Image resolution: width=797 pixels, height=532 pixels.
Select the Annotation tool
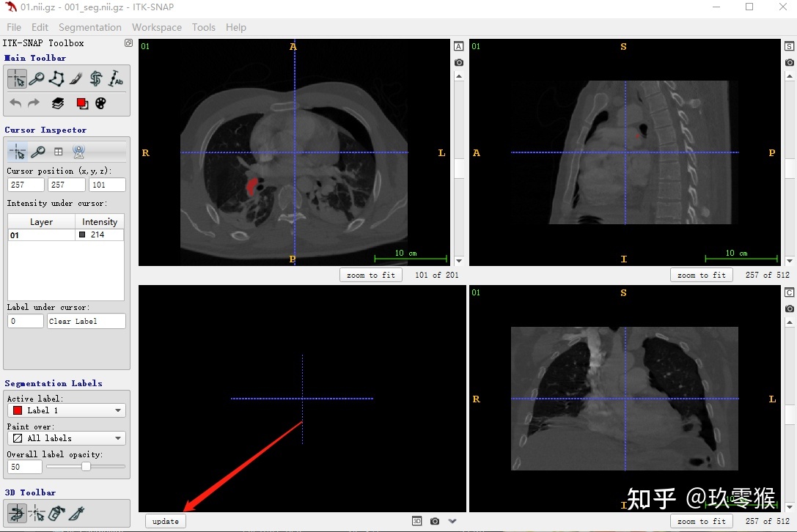point(116,78)
